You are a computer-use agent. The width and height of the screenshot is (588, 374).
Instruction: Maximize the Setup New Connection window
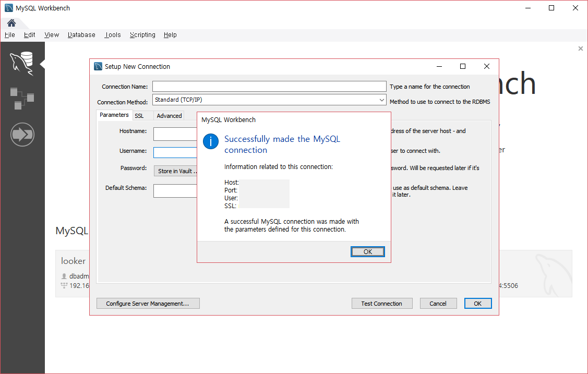pos(463,66)
